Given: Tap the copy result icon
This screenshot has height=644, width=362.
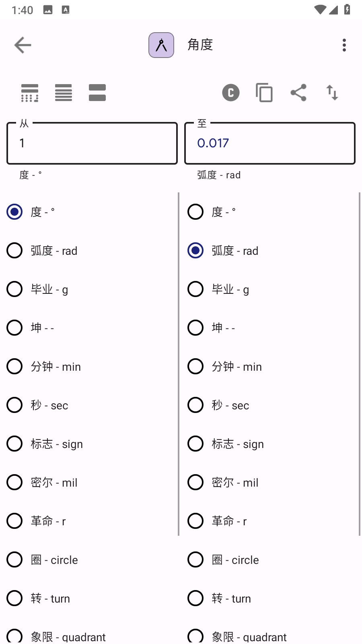Looking at the screenshot, I should [264, 93].
